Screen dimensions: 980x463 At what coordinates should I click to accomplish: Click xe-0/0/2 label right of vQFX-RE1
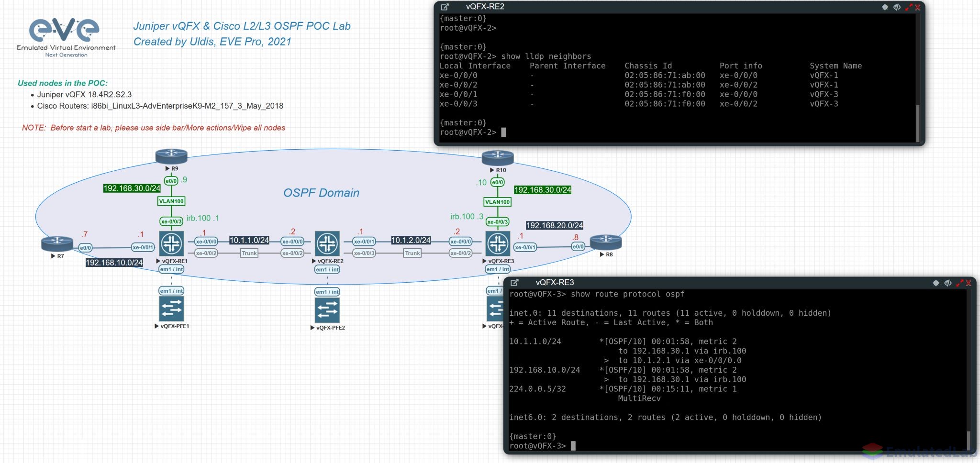[x=206, y=253]
